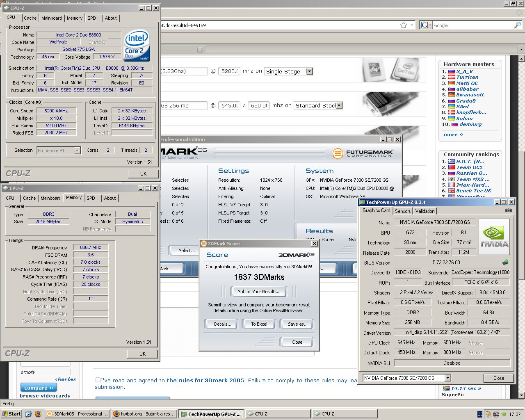Click the Google search engine icon
The image size is (525, 420).
(425, 25)
